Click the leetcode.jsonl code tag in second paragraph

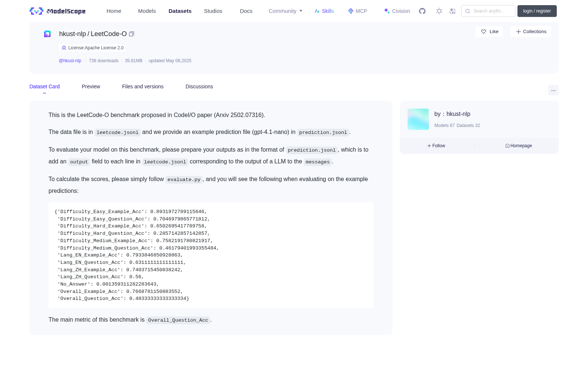[118, 132]
